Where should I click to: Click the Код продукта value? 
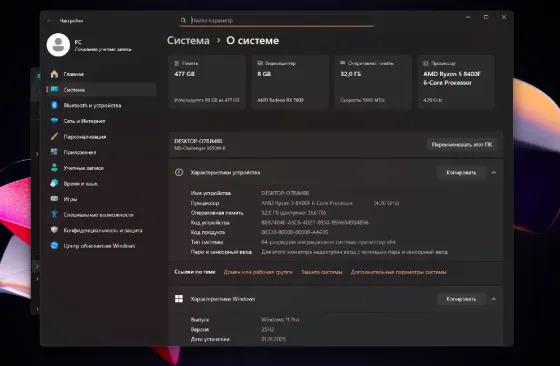tap(295, 232)
